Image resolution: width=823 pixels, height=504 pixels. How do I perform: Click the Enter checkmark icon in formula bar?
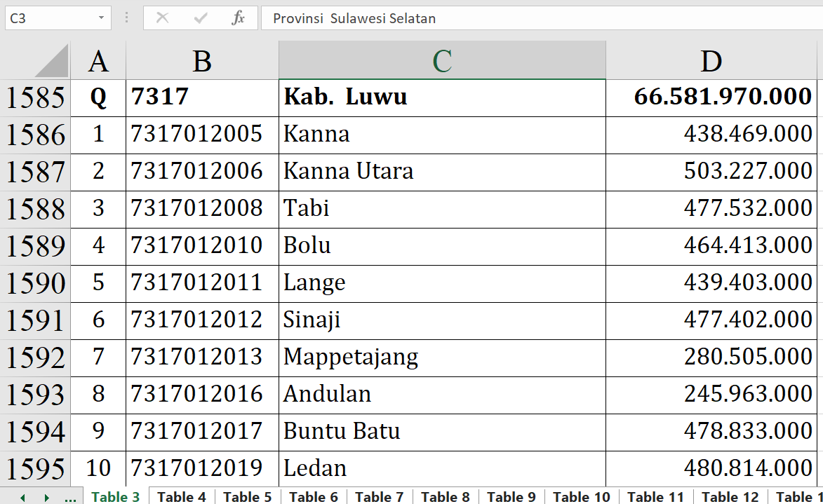click(201, 18)
